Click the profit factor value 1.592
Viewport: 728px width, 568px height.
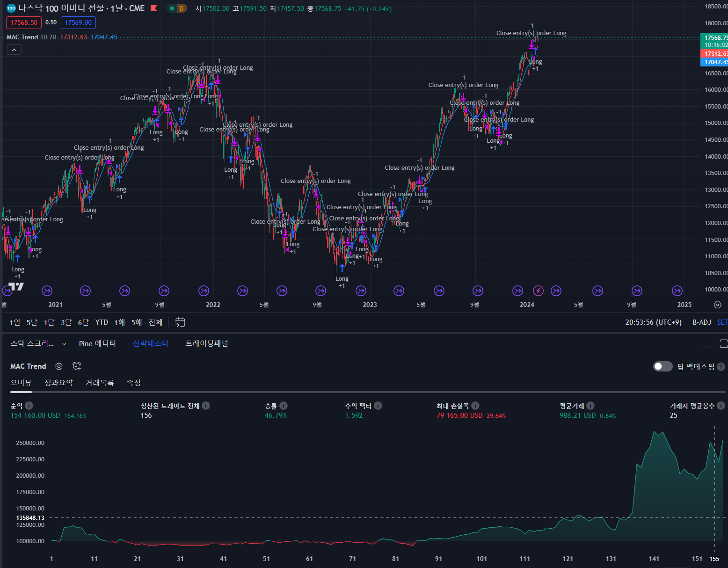(x=354, y=415)
